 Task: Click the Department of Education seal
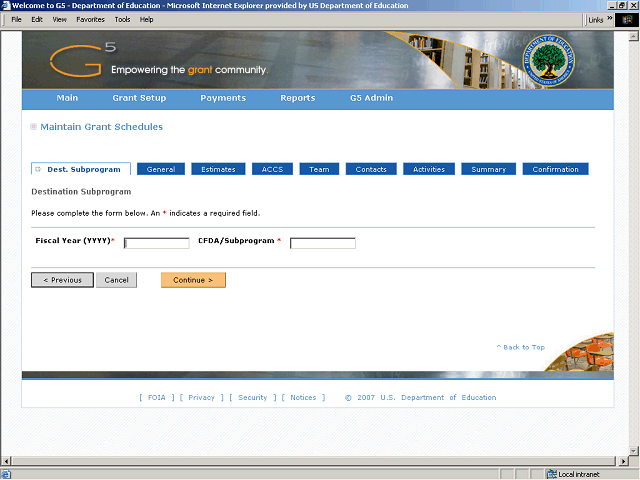pyautogui.click(x=549, y=60)
